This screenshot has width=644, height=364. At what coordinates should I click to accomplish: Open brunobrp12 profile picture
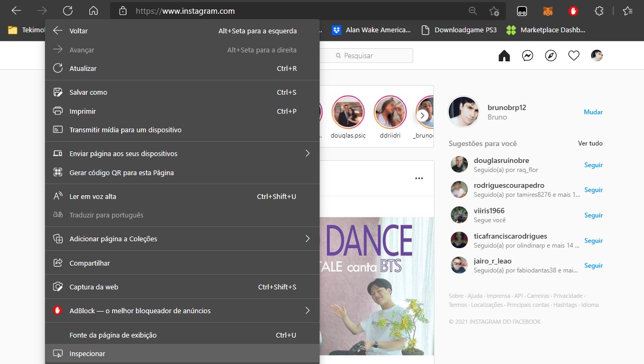point(464,112)
